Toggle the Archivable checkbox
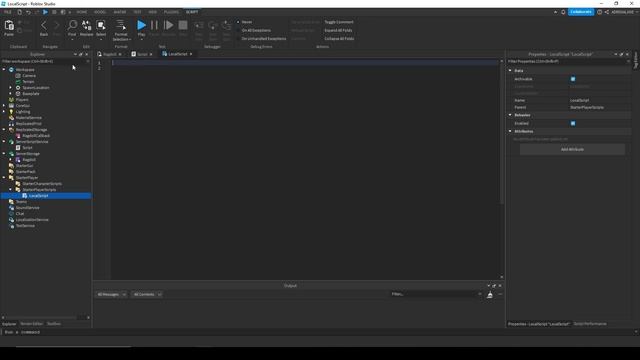Image resolution: width=640 pixels, height=360 pixels. (x=573, y=79)
